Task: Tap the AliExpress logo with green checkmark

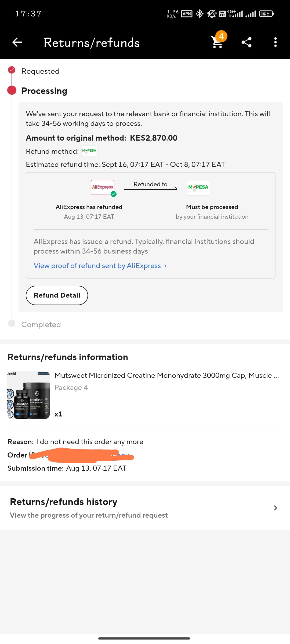Action: pyautogui.click(x=103, y=187)
